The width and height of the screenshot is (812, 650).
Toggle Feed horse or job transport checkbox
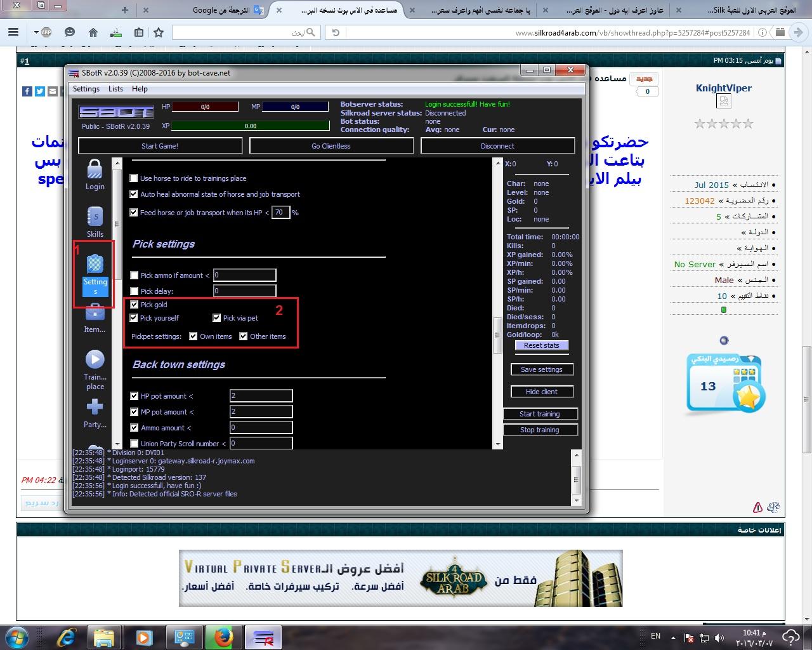[x=134, y=213]
